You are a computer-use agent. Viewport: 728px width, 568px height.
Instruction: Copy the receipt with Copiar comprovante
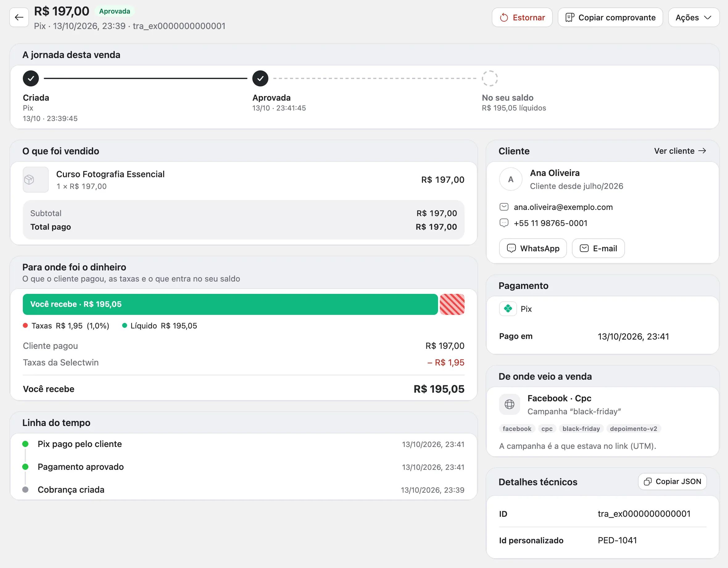pyautogui.click(x=610, y=17)
